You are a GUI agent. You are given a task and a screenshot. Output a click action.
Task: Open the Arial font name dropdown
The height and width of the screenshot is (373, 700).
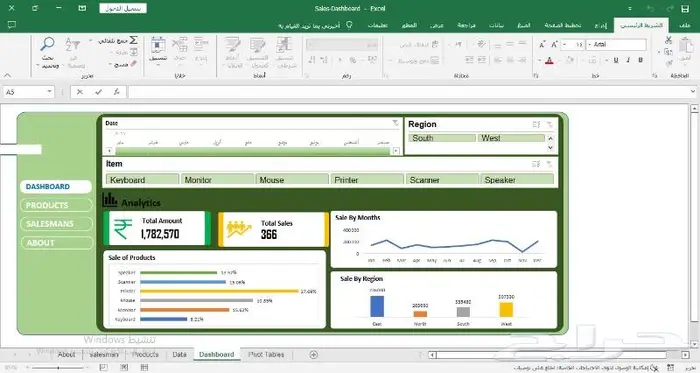click(x=589, y=45)
